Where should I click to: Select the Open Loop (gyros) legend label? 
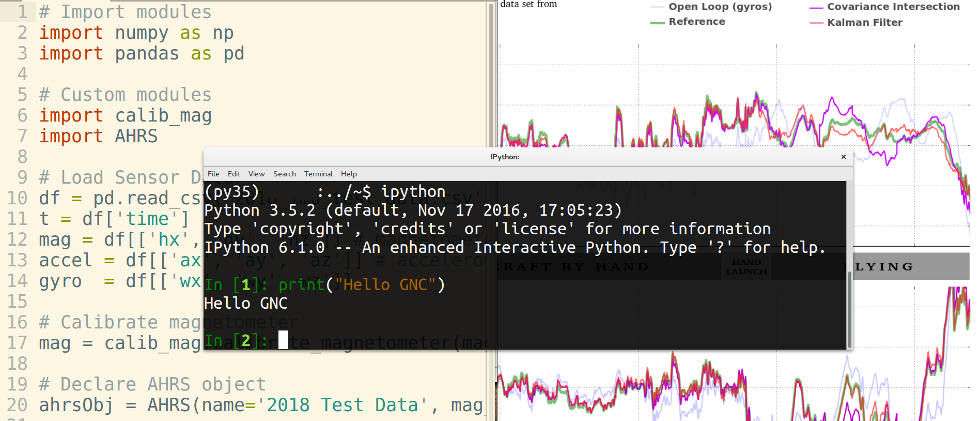point(720,7)
